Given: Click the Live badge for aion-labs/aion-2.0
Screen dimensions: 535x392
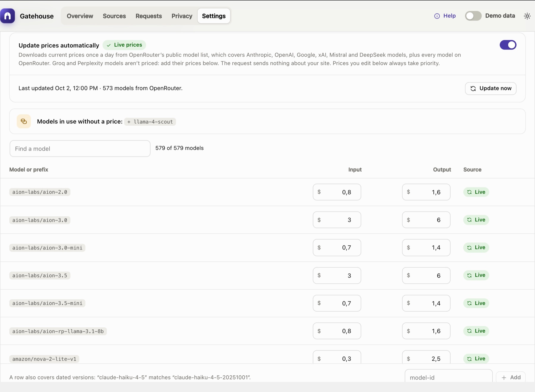Looking at the screenshot, I should pos(476,192).
